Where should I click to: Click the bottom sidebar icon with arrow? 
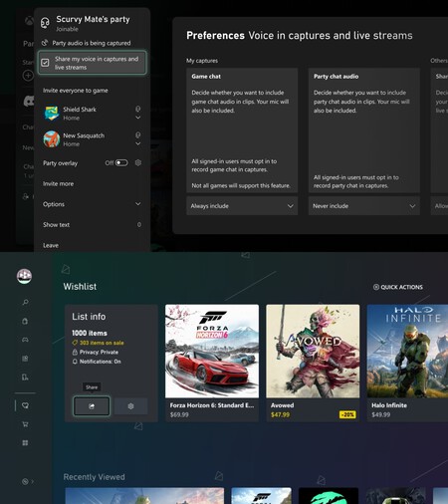coord(28,481)
